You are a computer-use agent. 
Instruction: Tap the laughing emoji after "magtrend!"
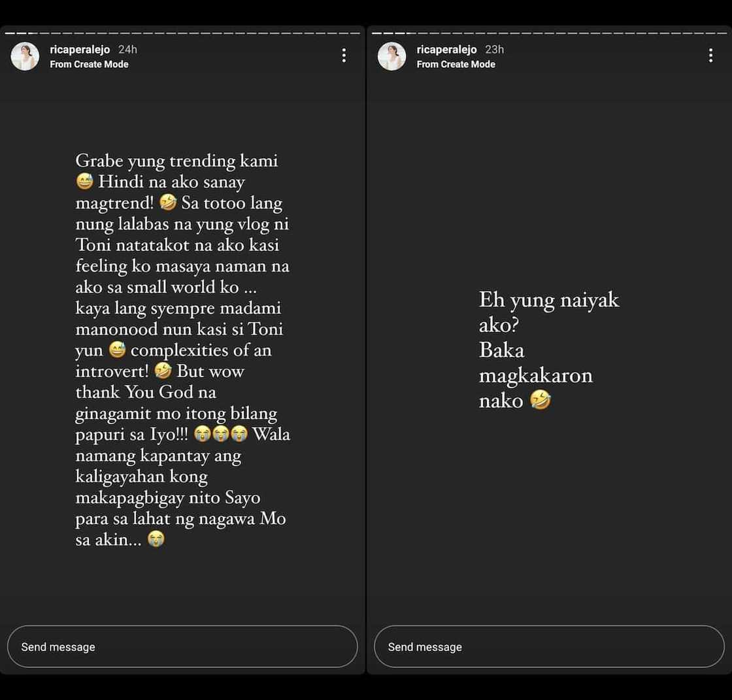tap(167, 202)
